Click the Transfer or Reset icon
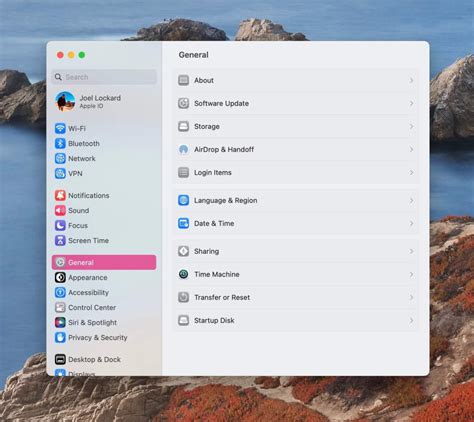 coord(183,297)
